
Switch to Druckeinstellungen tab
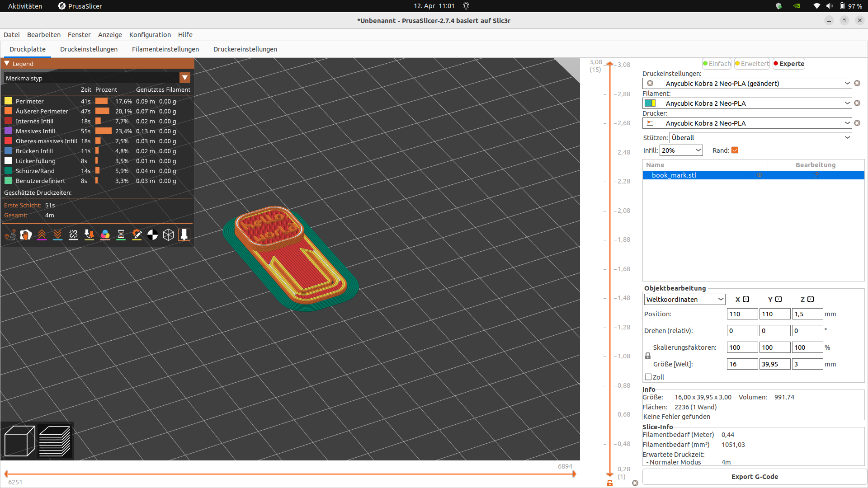coord(89,49)
